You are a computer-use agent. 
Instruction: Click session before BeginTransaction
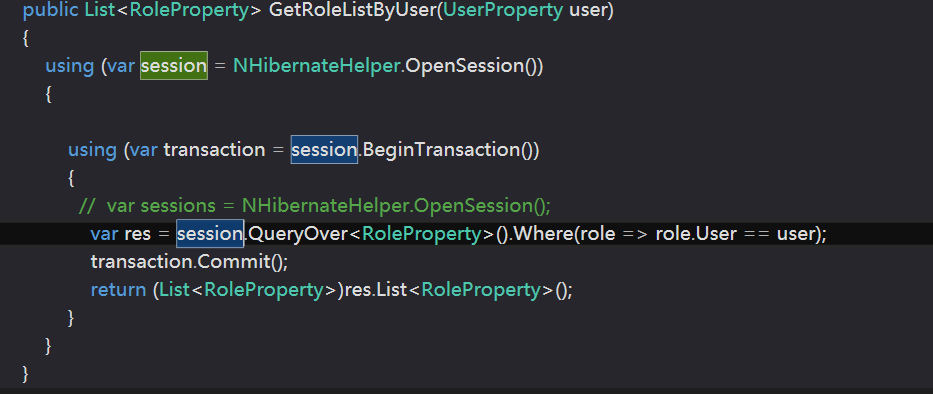tap(324, 149)
